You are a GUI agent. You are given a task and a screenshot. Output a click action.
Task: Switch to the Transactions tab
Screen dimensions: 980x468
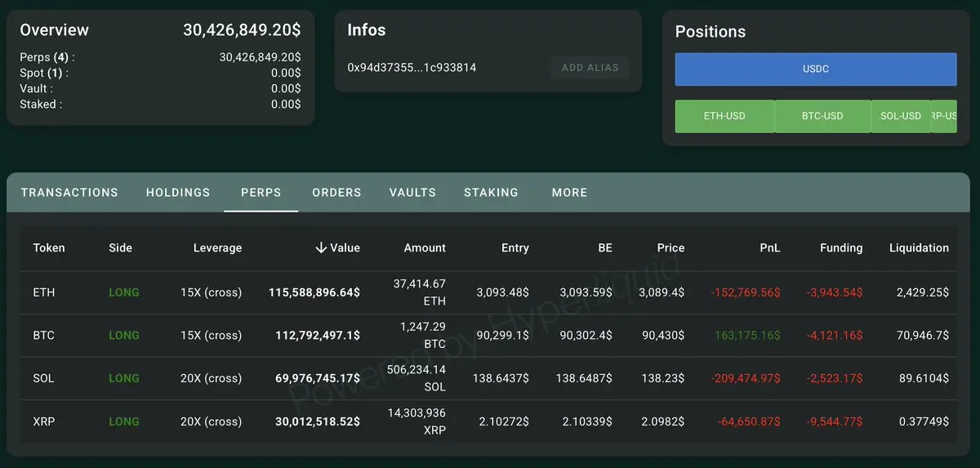pos(69,193)
